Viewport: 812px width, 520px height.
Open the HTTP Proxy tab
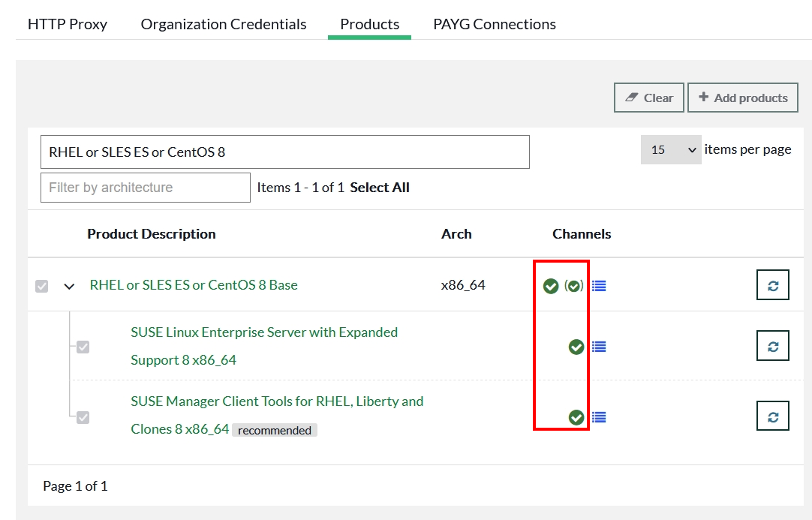(x=68, y=24)
